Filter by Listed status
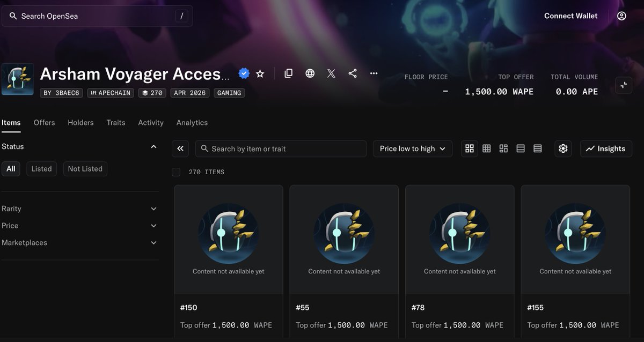Viewport: 644px width, 342px height. (41, 169)
